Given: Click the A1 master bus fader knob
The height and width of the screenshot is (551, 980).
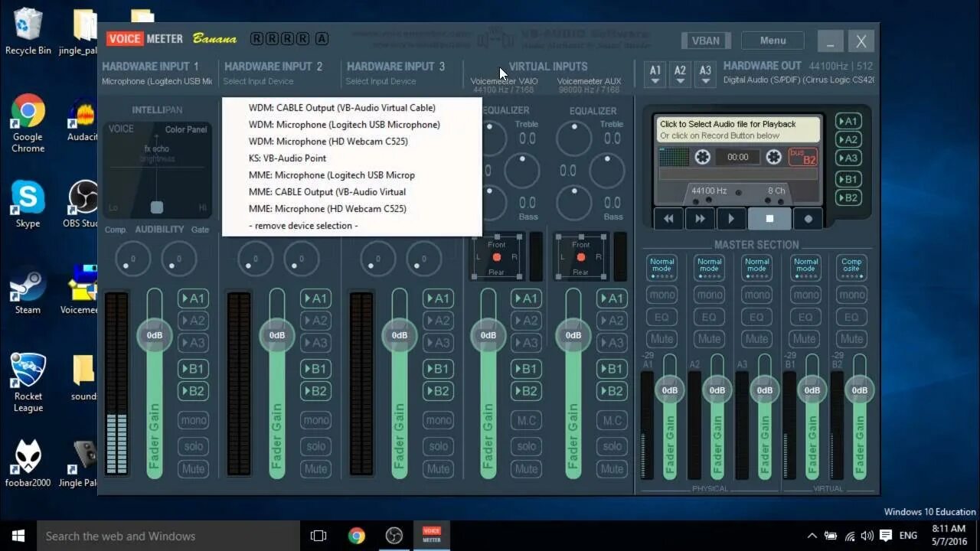Looking at the screenshot, I should [669, 390].
